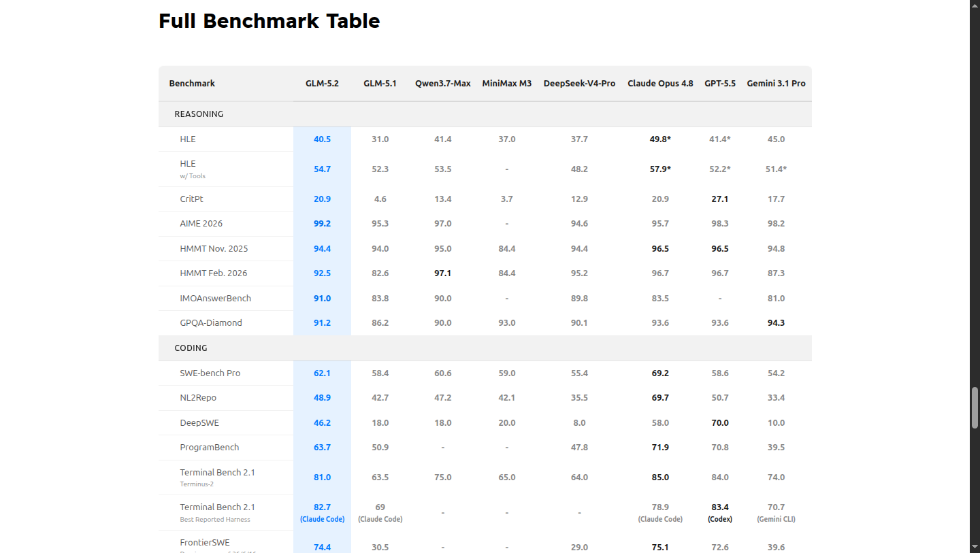The width and height of the screenshot is (980, 553).
Task: Click Claude Opus NL2Repo score 69.7
Action: 660,398
